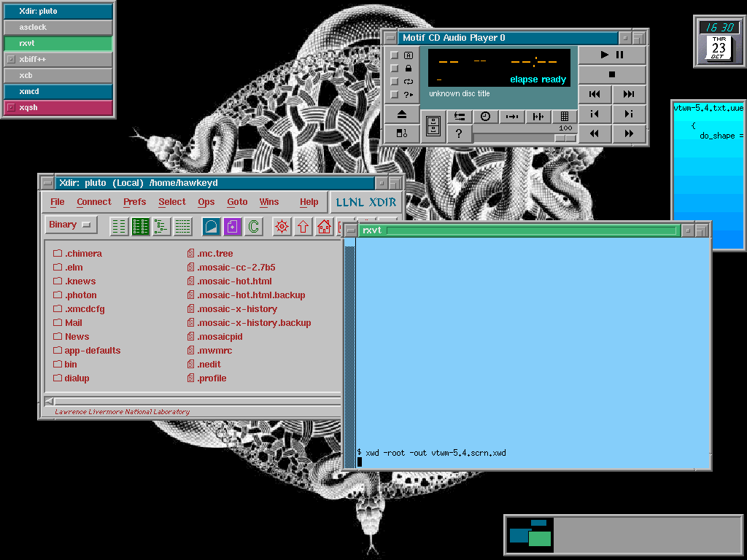This screenshot has width=747, height=560.
Task: Open the Goto menu in Xdir
Action: [x=237, y=202]
